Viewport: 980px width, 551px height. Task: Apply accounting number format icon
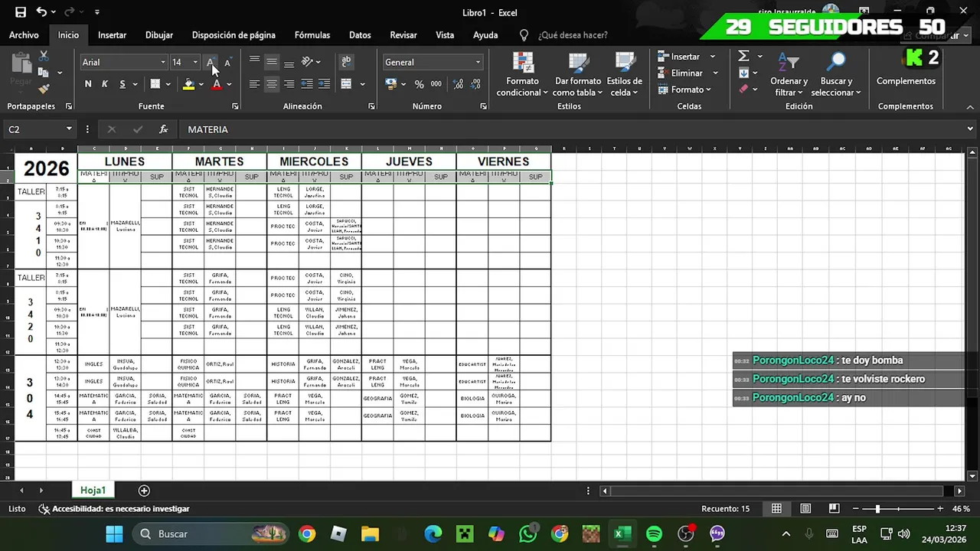click(391, 84)
